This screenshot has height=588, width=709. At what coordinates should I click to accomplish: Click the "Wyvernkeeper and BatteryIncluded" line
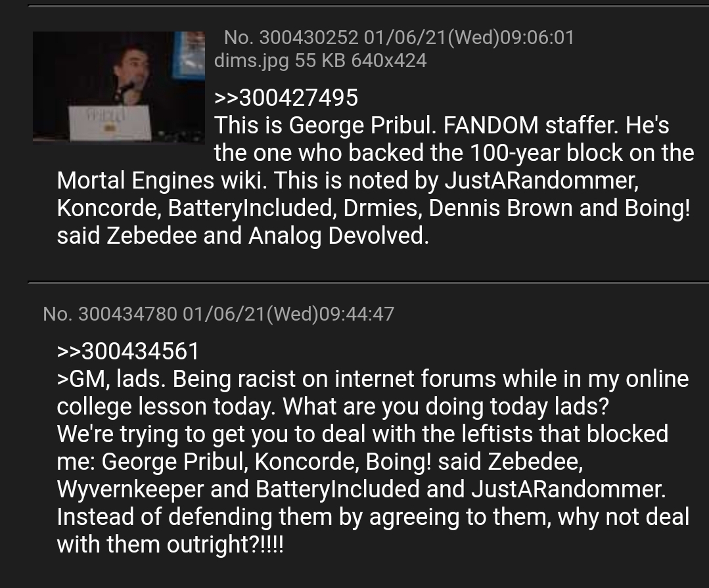pos(361,489)
